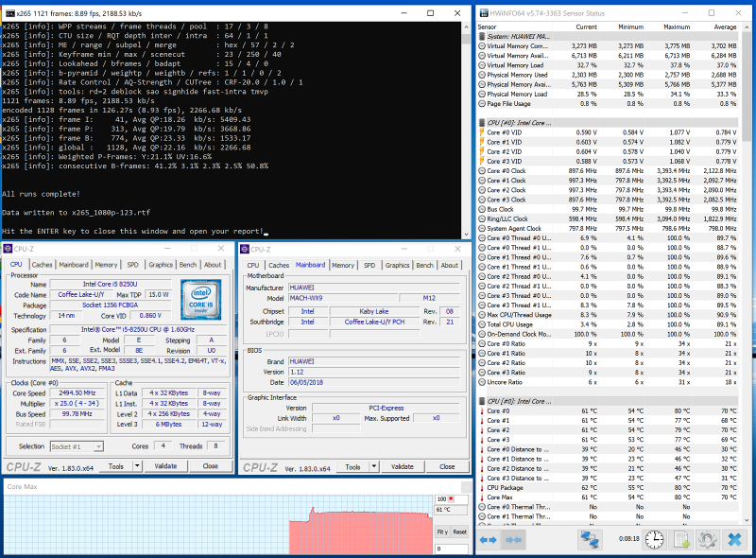Click the BIOS date '06/05/2018' field
Image resolution: width=756 pixels, height=558 pixels.
[374, 382]
